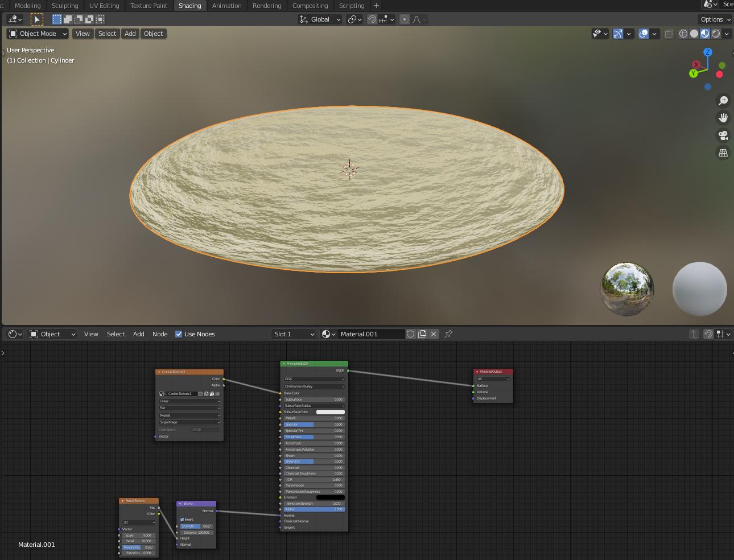Choose the Extend Selection mode icon
The width and height of the screenshot is (734, 560).
68,19
